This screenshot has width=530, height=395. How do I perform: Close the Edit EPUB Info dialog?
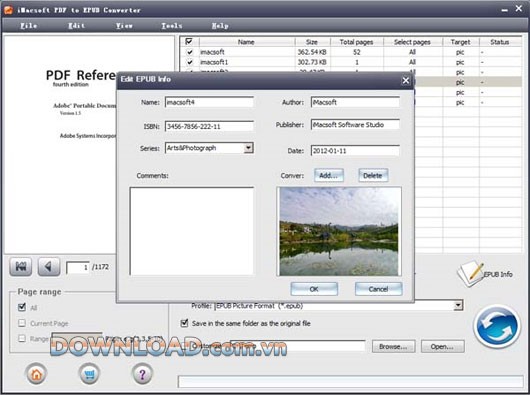[406, 80]
